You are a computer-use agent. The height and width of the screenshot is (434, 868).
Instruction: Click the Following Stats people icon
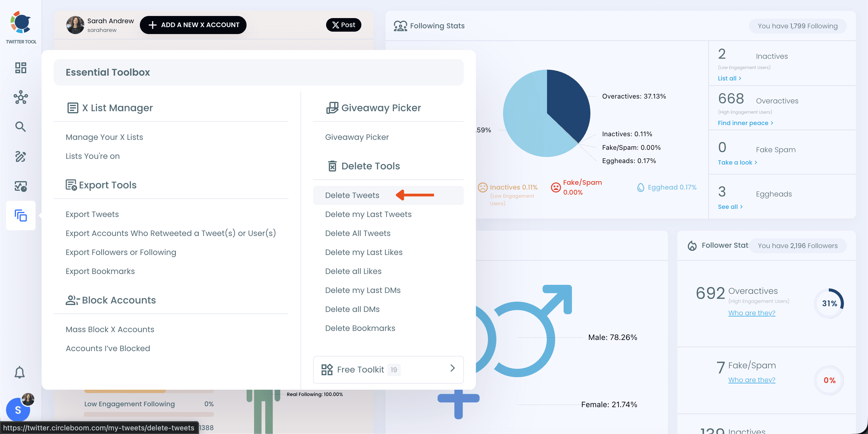(x=400, y=26)
